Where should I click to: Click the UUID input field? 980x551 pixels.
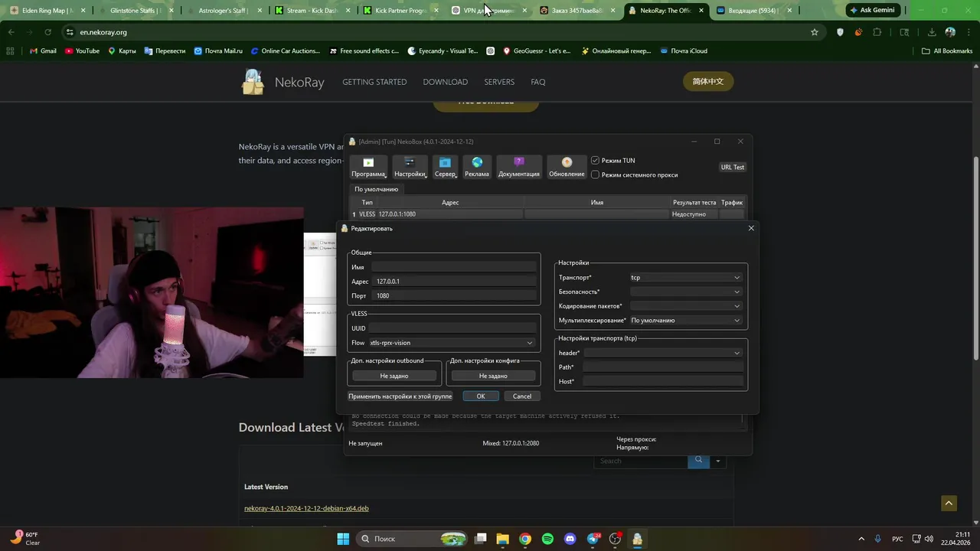452,328
